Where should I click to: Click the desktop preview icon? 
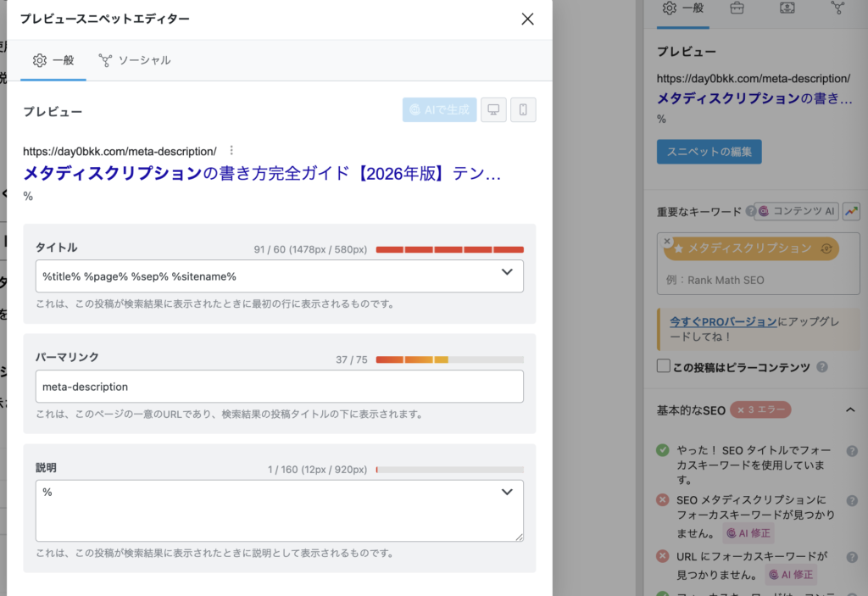pyautogui.click(x=493, y=109)
